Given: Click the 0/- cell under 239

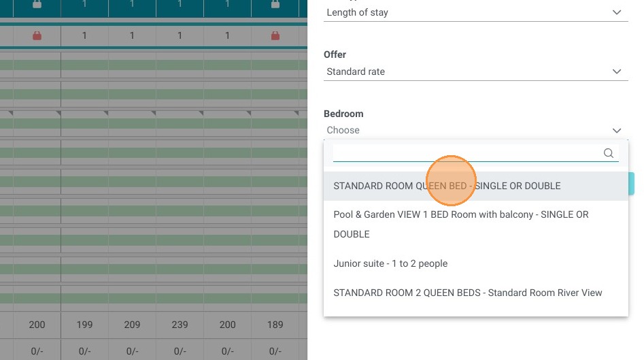Looking at the screenshot, I should click(180, 351).
